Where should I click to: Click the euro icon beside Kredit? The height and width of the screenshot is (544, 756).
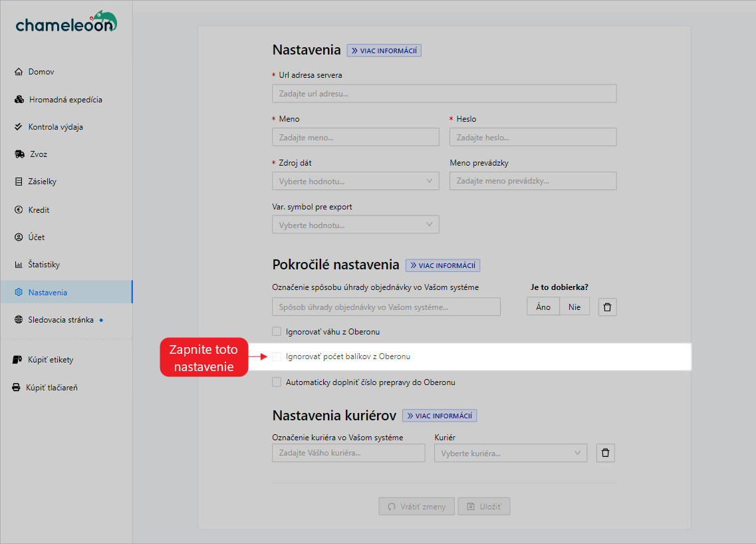19,210
